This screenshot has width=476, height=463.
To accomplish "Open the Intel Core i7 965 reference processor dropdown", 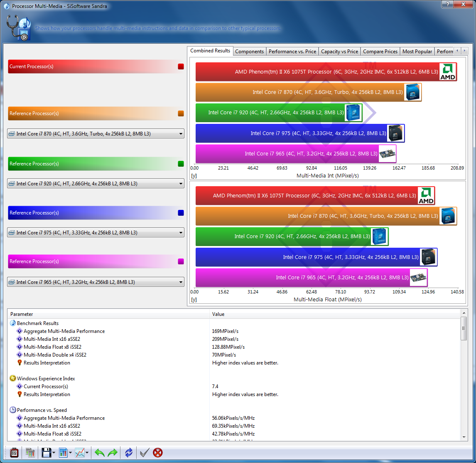I will [96, 282].
